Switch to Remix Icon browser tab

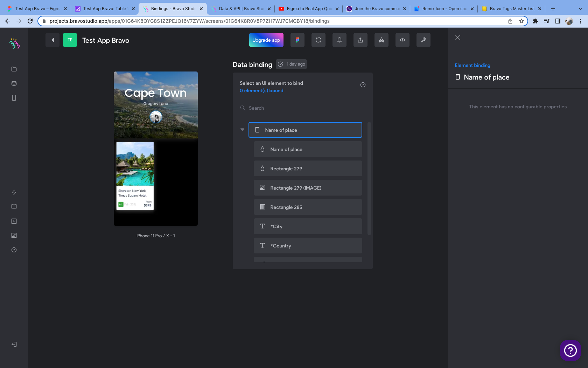pyautogui.click(x=444, y=9)
